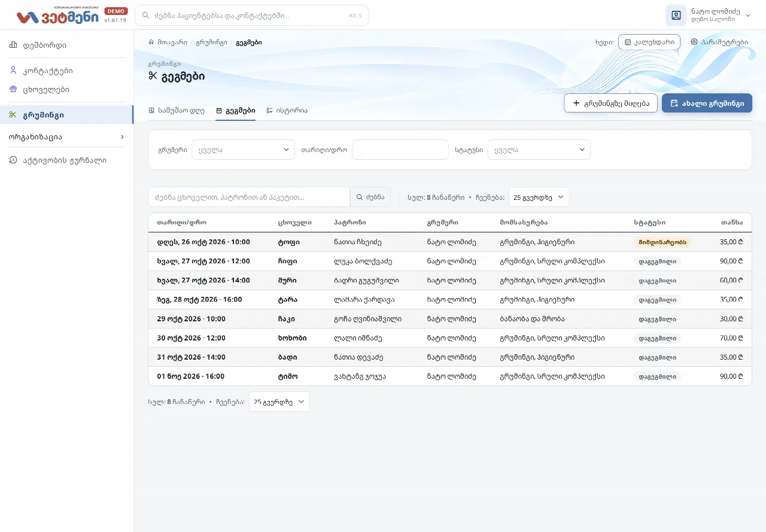The height and width of the screenshot is (532, 766).
Task: Open ორგანიზაცია submenu in sidebar
Action: pyautogui.click(x=66, y=137)
